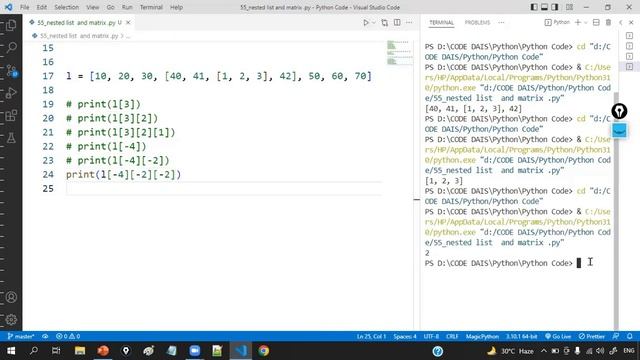The width and height of the screenshot is (640, 360).
Task: Click on commented line # print(l[3][2][1])
Action: point(120,132)
